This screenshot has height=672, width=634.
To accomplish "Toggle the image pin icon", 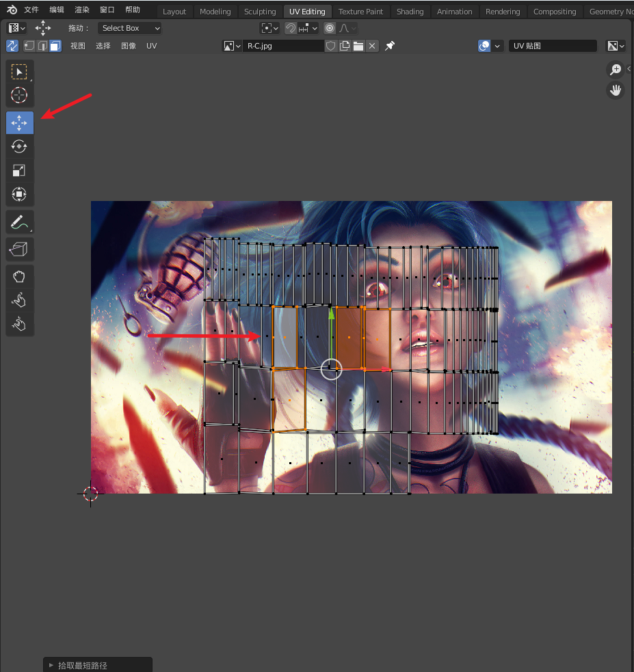I will [390, 46].
